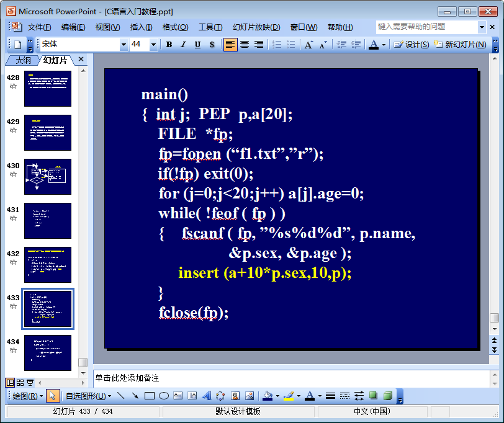The image size is (504, 423).
Task: Select slide 431 thumbnail
Action: [x=48, y=221]
